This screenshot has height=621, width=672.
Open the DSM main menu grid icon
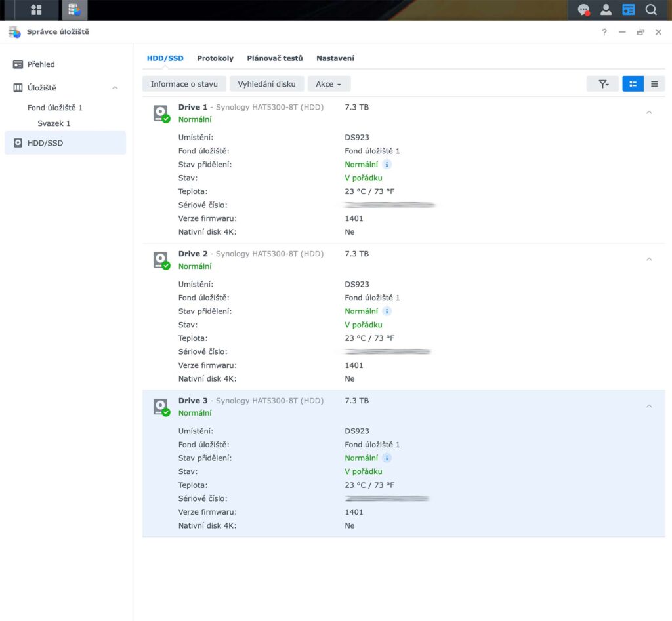point(37,10)
